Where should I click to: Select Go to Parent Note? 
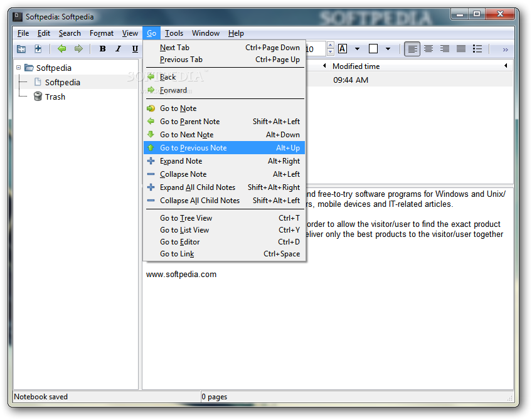(x=224, y=122)
